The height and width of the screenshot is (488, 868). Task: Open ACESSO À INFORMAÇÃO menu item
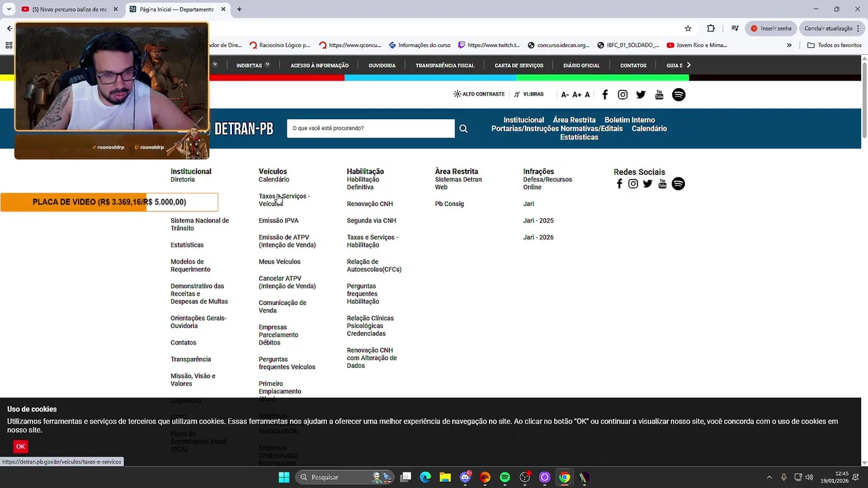tap(319, 66)
